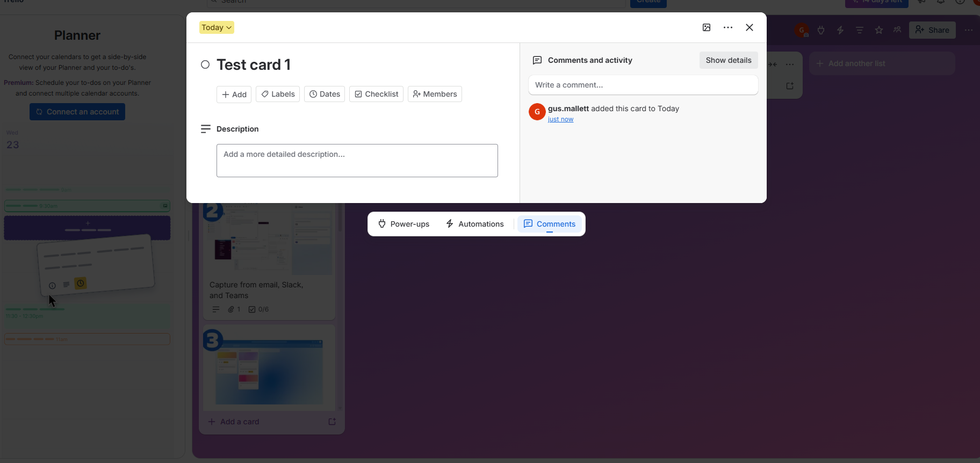Click the step 3 card cover thumbnail
This screenshot has width=980, height=463.
pyautogui.click(x=269, y=368)
